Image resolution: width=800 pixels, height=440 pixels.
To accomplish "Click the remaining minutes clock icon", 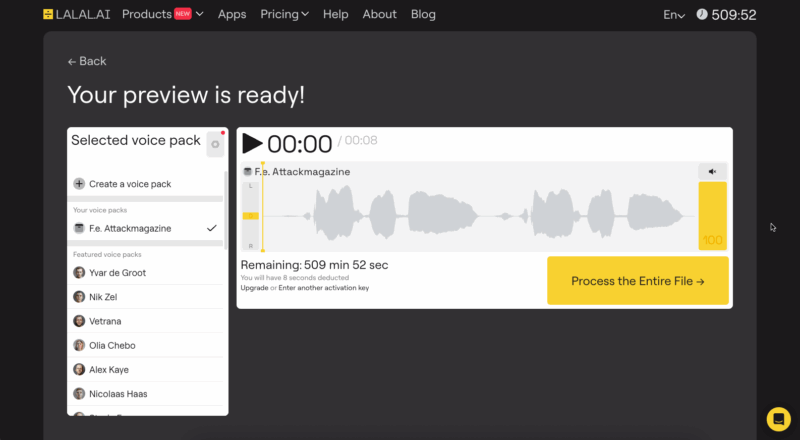I will (x=702, y=14).
